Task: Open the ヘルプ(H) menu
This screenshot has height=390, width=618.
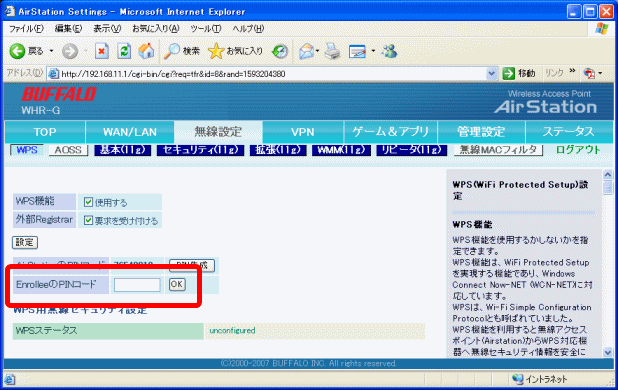Action: point(248,29)
